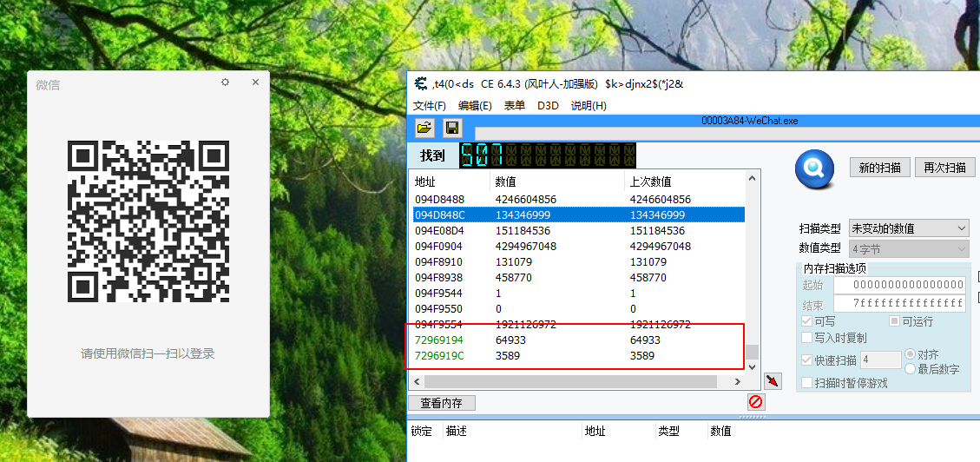Toggle the 可运行 checkbox
The width and height of the screenshot is (980, 462).
(x=895, y=321)
